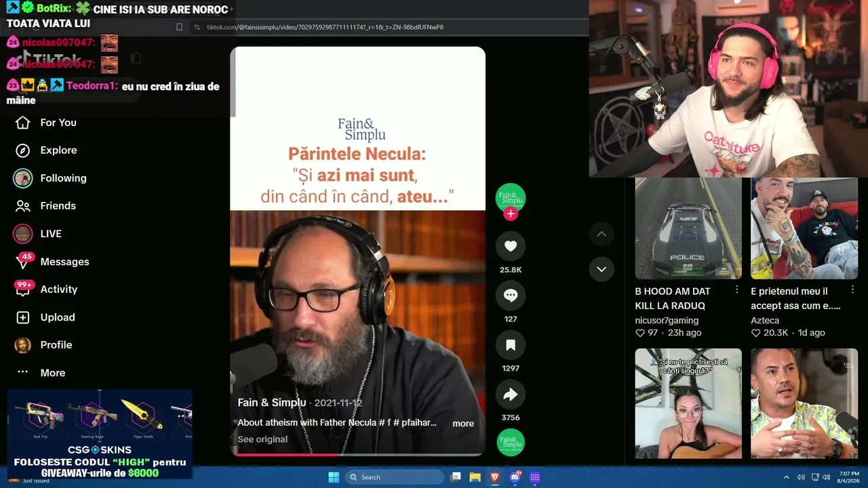Expand the More sidebar menu
The image size is (868, 488).
coord(41,373)
